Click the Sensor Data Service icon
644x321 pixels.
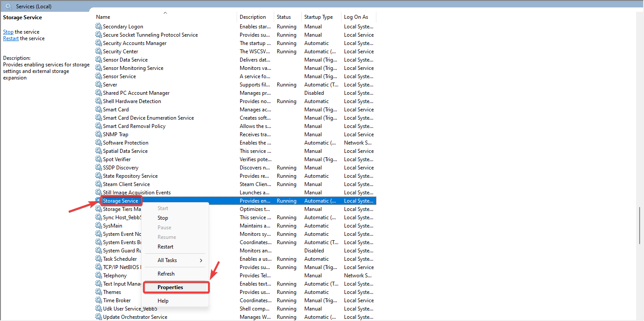pos(99,60)
